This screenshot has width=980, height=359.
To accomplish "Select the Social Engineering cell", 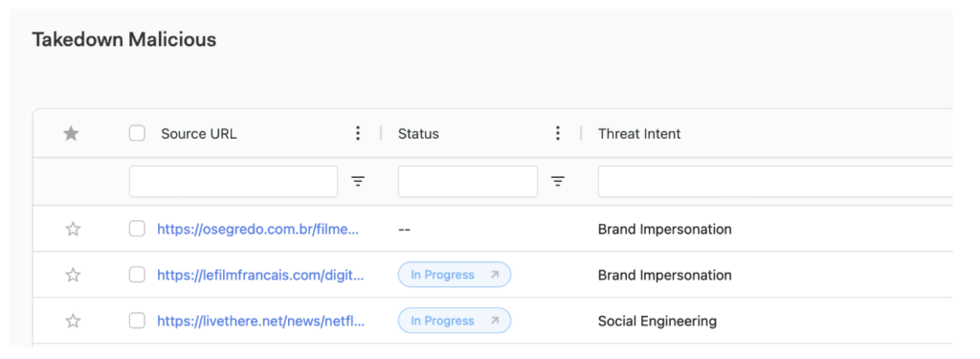I will pos(657,322).
